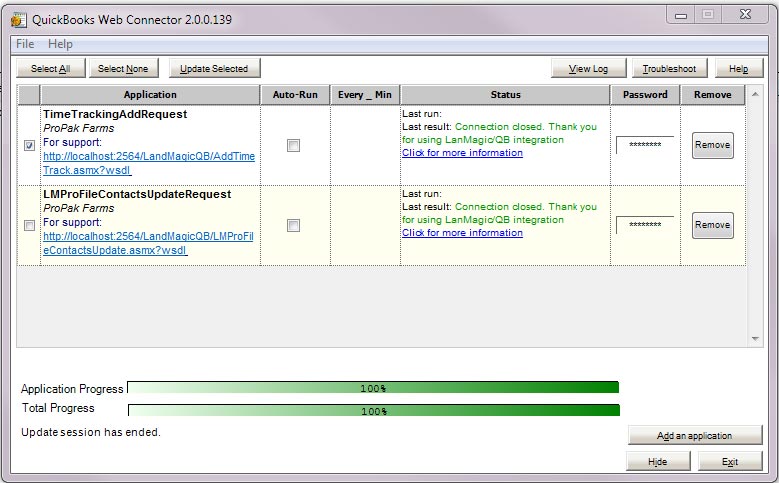Enable Auto-Run for LMProFileContactsUpdateRequest
The width and height of the screenshot is (779, 483).
click(294, 226)
